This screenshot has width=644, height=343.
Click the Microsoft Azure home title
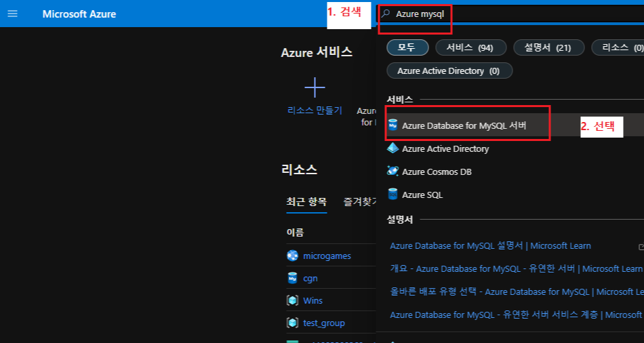[x=79, y=14]
